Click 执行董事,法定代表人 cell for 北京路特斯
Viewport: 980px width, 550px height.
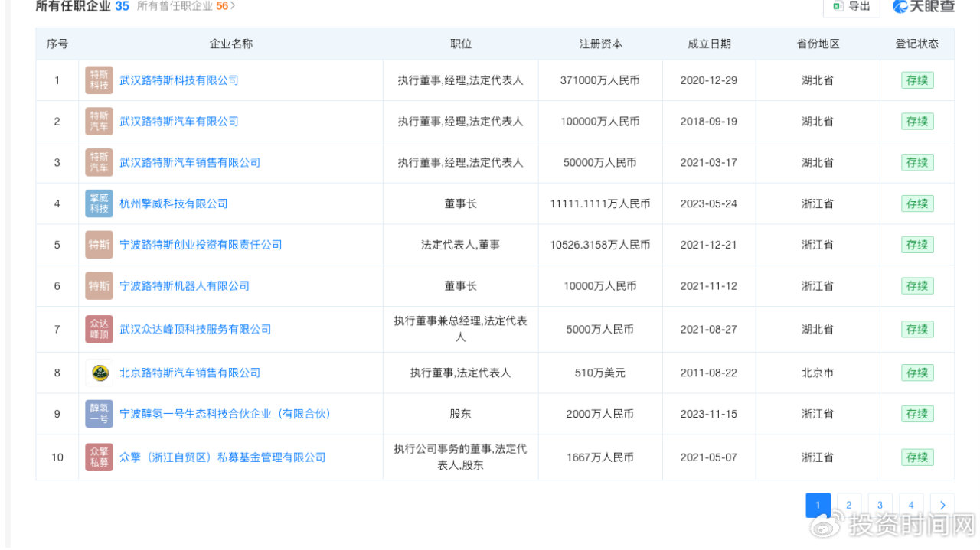(x=461, y=373)
